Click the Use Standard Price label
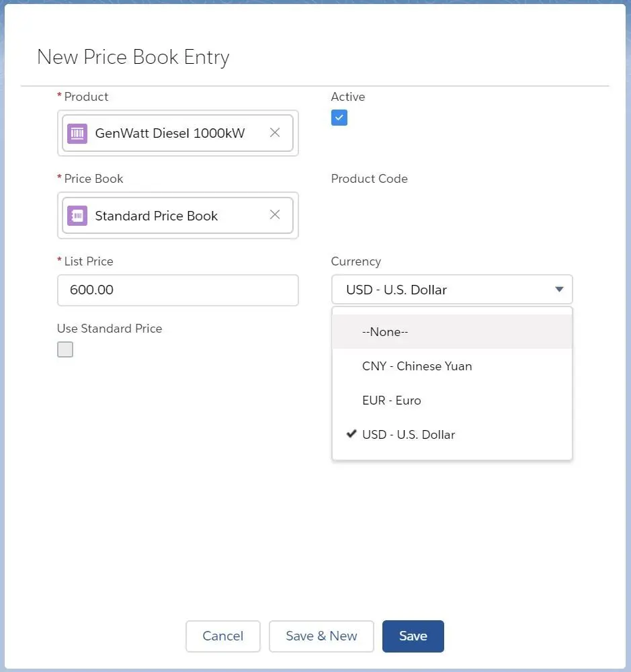The width and height of the screenshot is (631, 672). coord(110,329)
